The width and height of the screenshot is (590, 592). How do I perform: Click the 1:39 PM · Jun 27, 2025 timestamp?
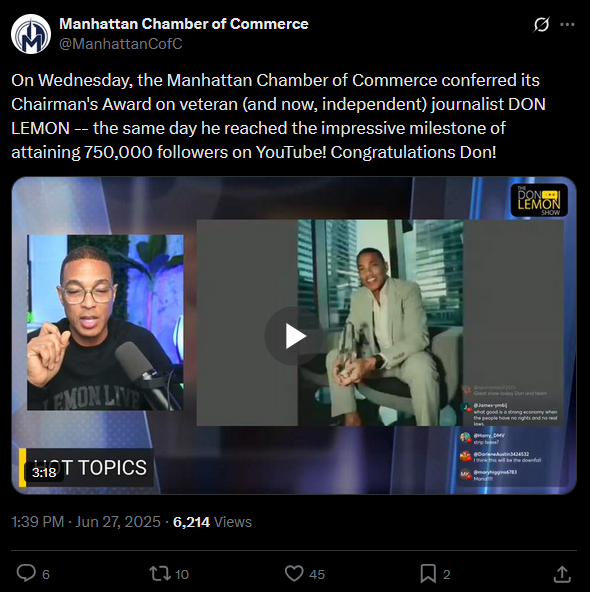click(x=86, y=522)
